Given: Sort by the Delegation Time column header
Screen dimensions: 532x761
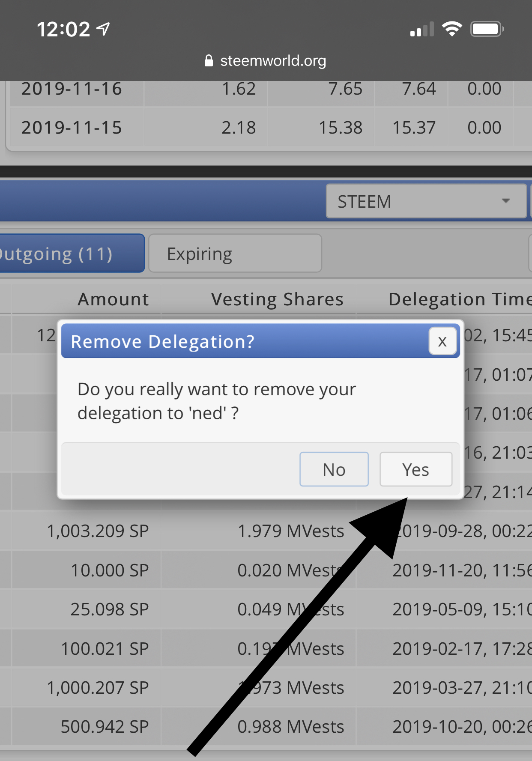Looking at the screenshot, I should pyautogui.click(x=460, y=299).
